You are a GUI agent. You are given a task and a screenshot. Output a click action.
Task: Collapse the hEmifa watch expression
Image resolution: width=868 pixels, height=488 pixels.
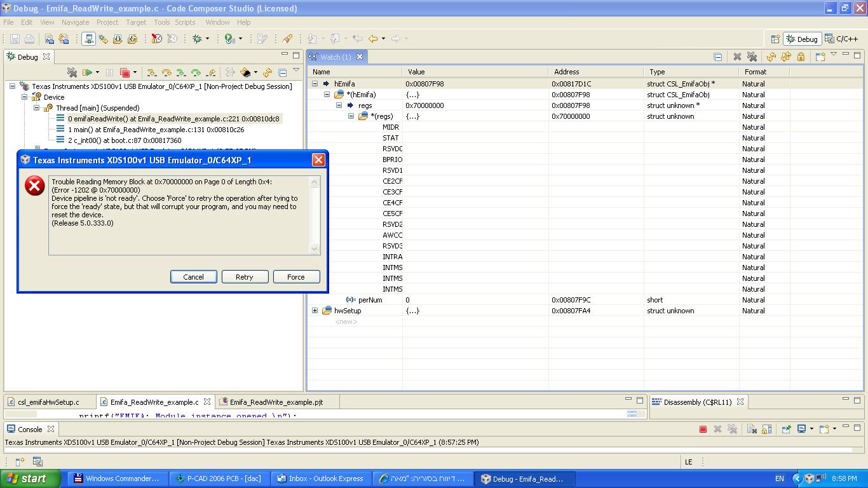click(x=315, y=84)
